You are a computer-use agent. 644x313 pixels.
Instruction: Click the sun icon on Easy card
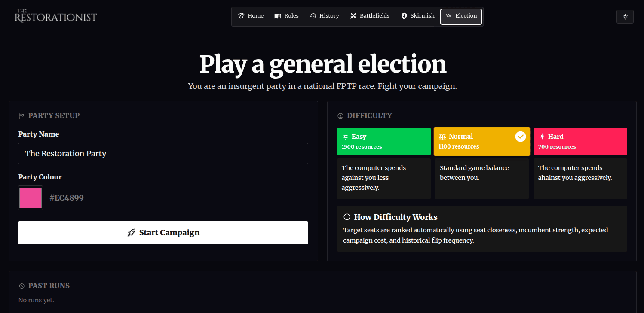345,136
